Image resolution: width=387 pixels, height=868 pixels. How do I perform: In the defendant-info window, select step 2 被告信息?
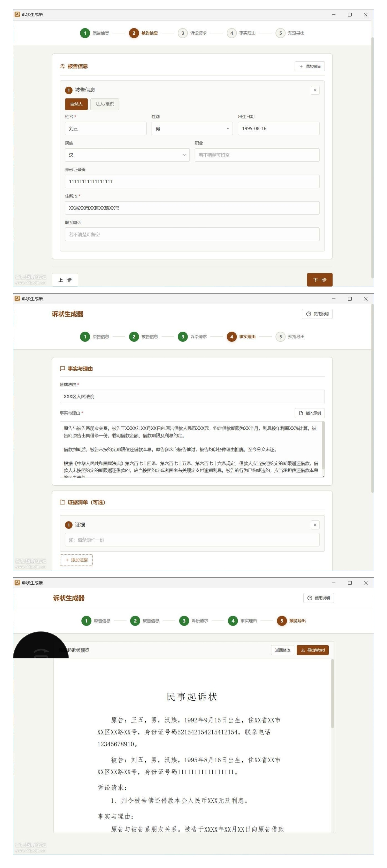[143, 33]
